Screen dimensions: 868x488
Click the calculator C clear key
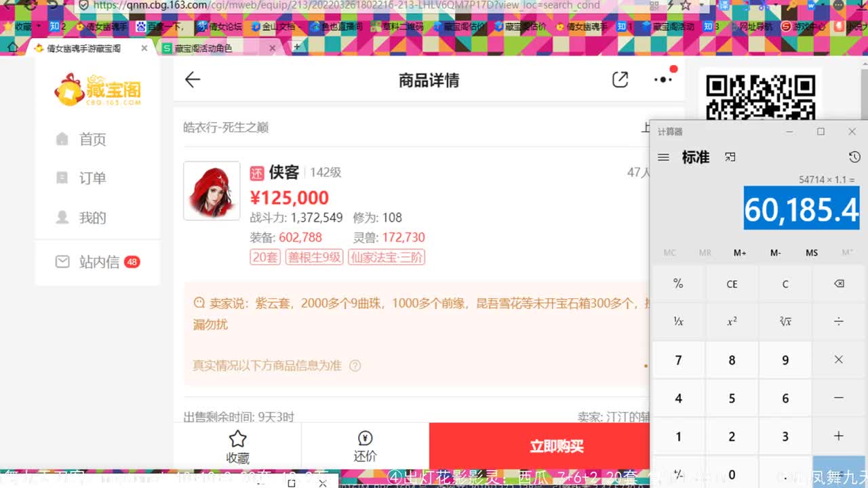[785, 284]
